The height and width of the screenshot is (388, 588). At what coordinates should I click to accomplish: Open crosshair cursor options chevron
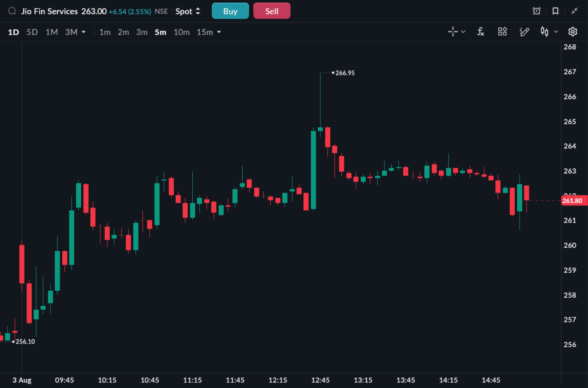(463, 32)
